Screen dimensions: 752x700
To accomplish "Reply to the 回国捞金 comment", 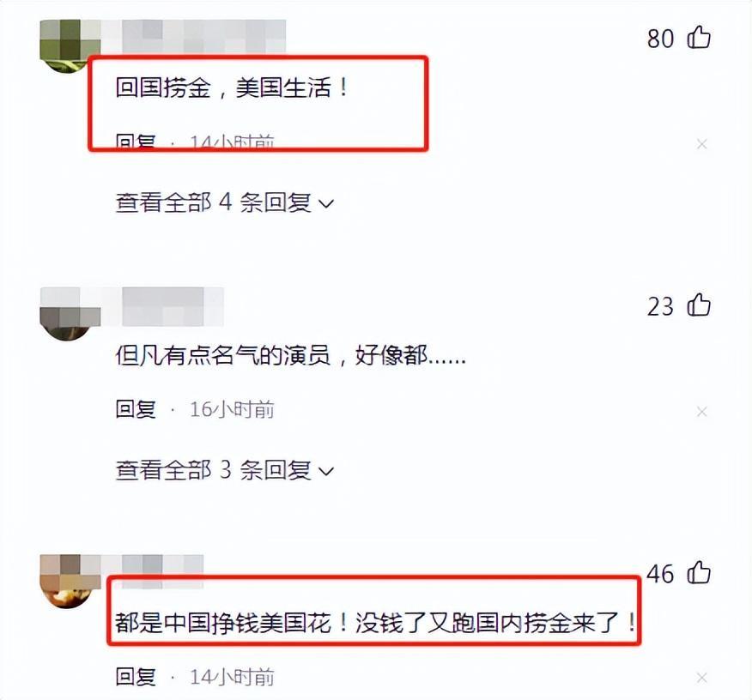I will tap(136, 142).
